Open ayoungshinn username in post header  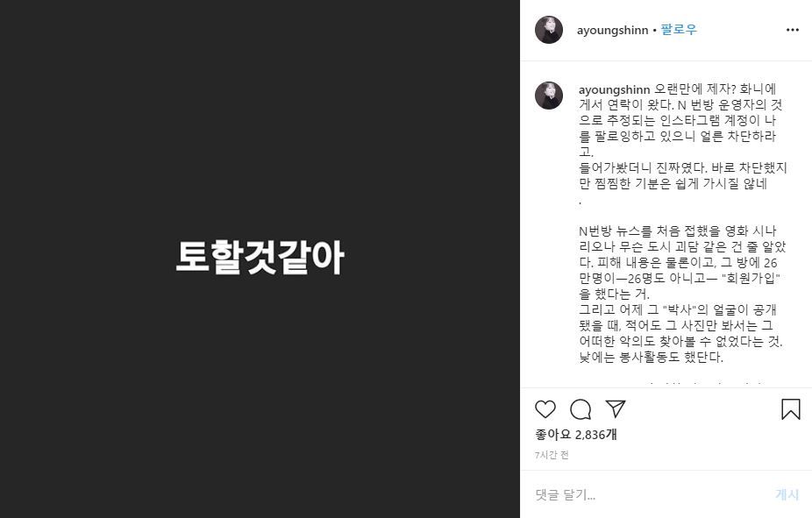[613, 31]
